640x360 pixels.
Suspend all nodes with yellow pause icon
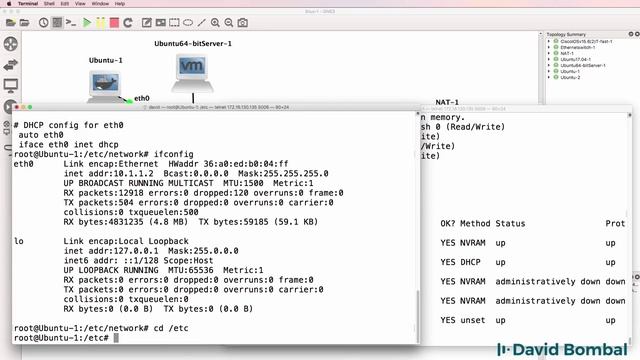point(100,22)
